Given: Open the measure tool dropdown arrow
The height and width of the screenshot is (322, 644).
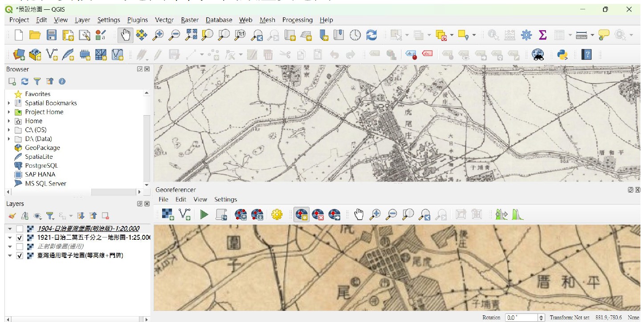Looking at the screenshot, I should click(592, 35).
